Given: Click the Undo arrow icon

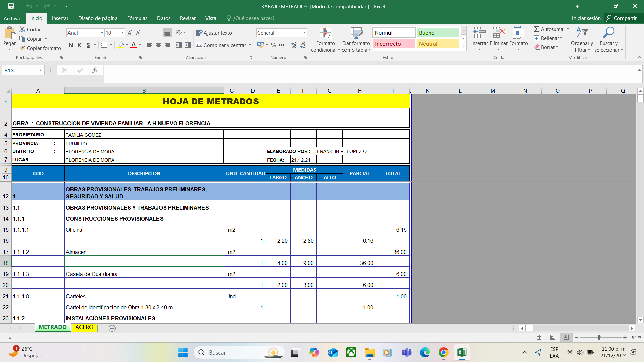Looking at the screenshot, I should tap(29, 6).
